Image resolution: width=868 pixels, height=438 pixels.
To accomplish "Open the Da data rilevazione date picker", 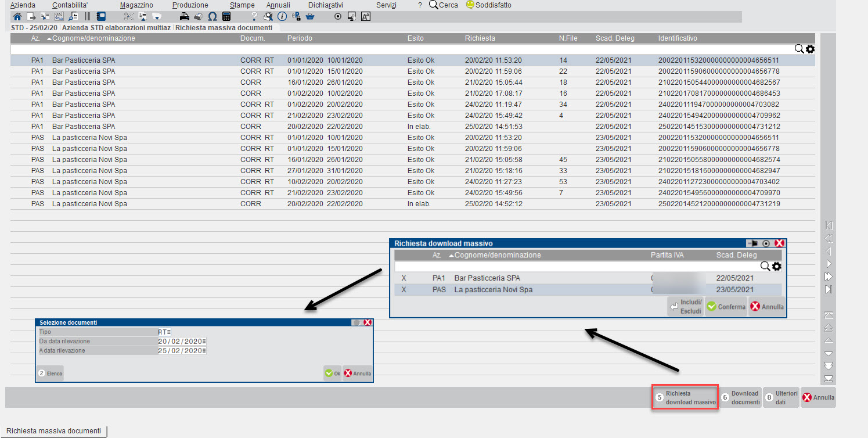I will pyautogui.click(x=204, y=342).
